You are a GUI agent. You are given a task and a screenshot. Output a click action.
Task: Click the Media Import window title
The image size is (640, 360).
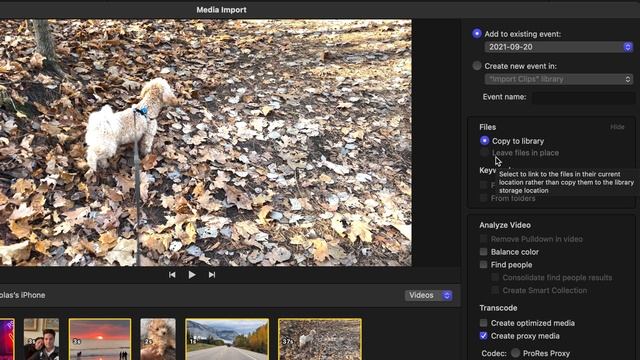point(221,10)
